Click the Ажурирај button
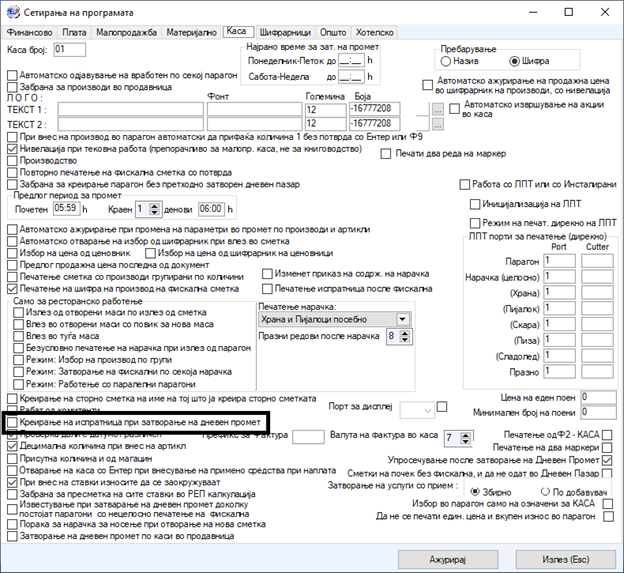Screen dimensions: 624x573 tap(448, 559)
